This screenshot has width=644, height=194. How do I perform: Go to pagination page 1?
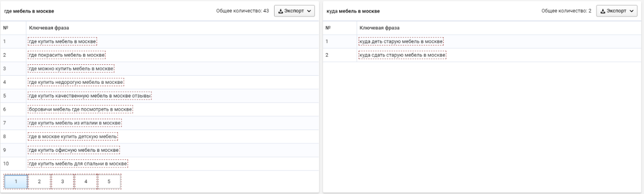(x=16, y=181)
